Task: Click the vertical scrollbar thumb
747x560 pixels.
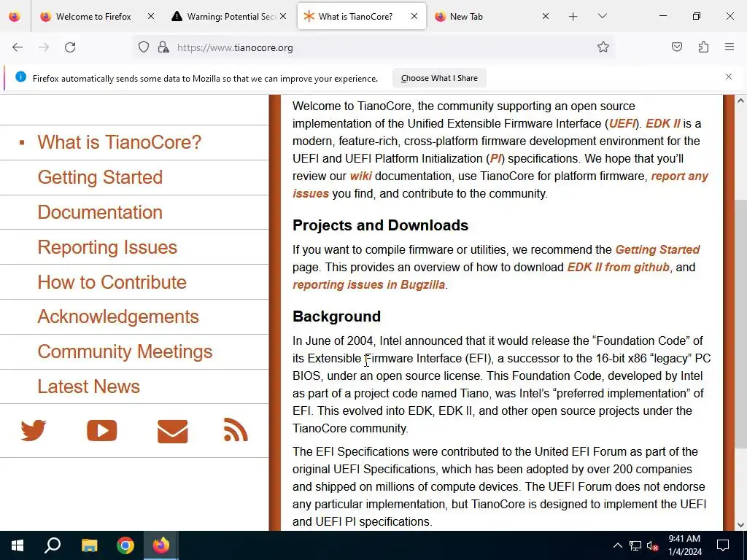Action: (741, 324)
